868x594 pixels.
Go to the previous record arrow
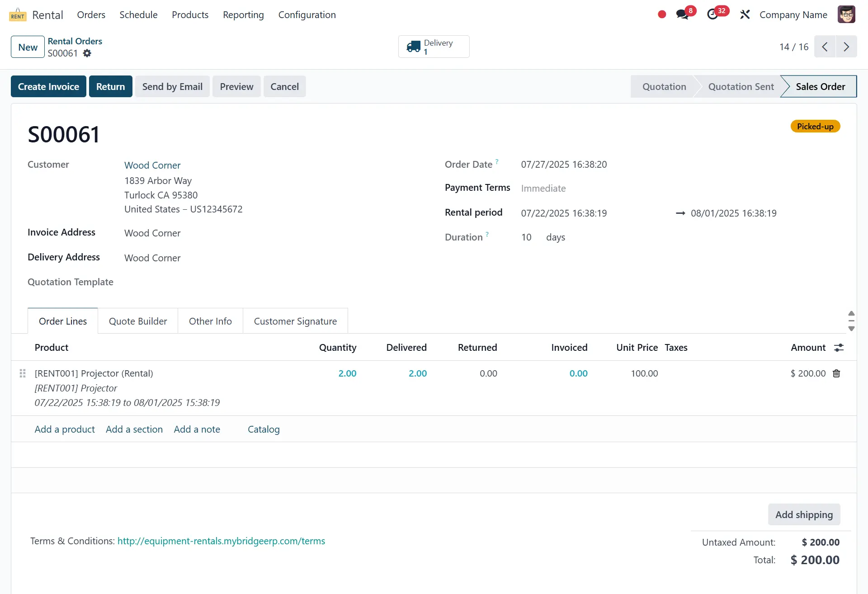(x=825, y=47)
